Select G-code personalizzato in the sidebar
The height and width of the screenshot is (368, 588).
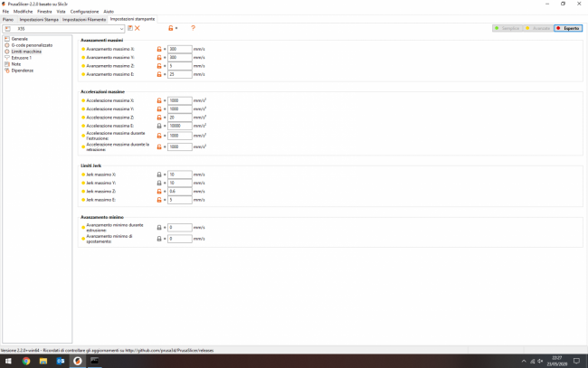click(x=32, y=45)
